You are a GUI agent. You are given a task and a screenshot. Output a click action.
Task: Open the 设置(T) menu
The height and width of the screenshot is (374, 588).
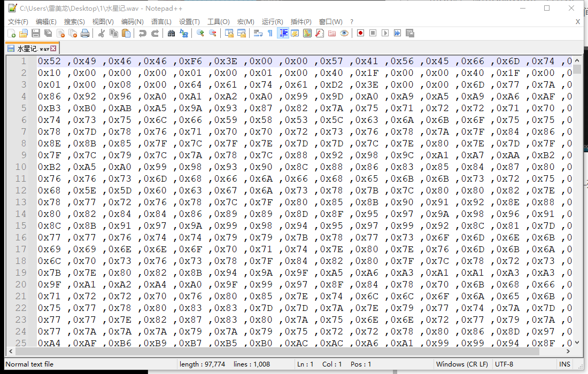click(x=189, y=22)
